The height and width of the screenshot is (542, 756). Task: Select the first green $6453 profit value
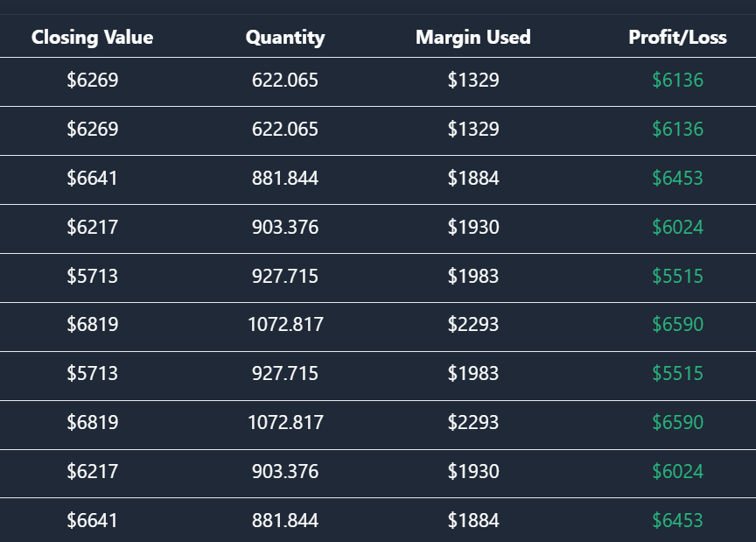coord(677,179)
